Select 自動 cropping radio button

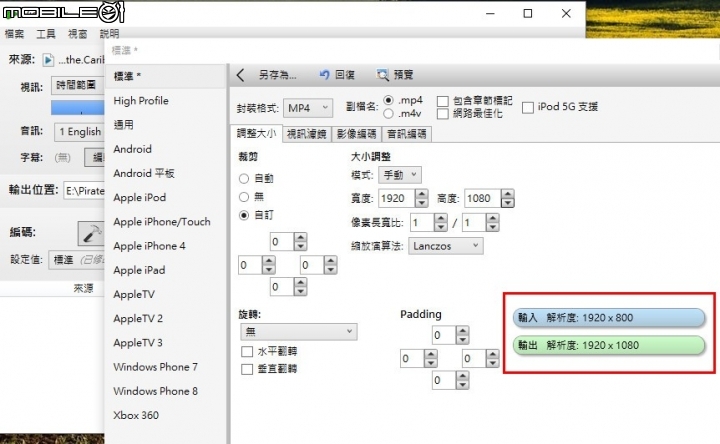point(244,179)
